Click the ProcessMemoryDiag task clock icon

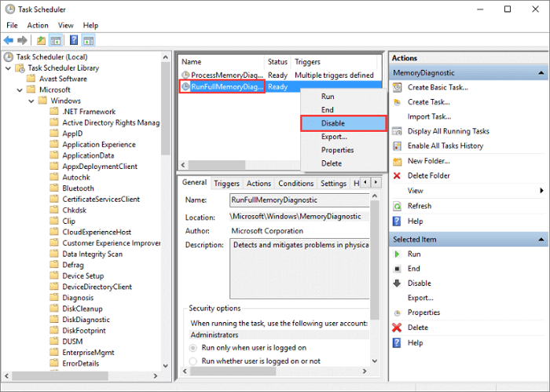pos(185,75)
